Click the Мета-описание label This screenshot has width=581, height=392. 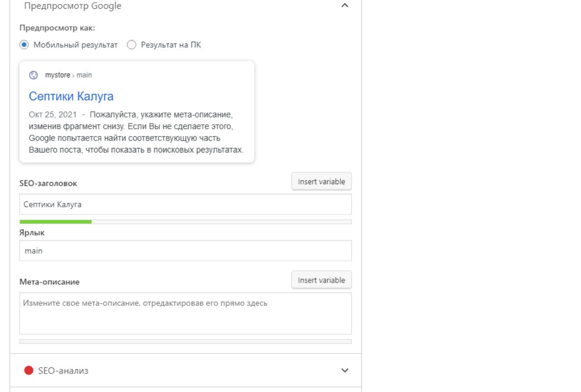49,282
